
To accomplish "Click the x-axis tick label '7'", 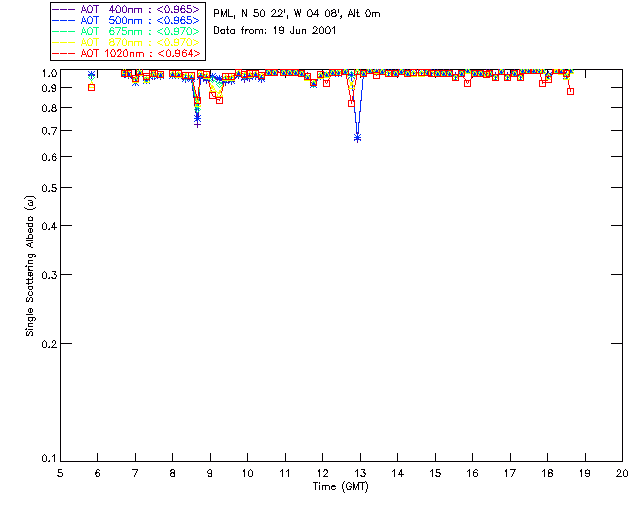I will 135,474.
